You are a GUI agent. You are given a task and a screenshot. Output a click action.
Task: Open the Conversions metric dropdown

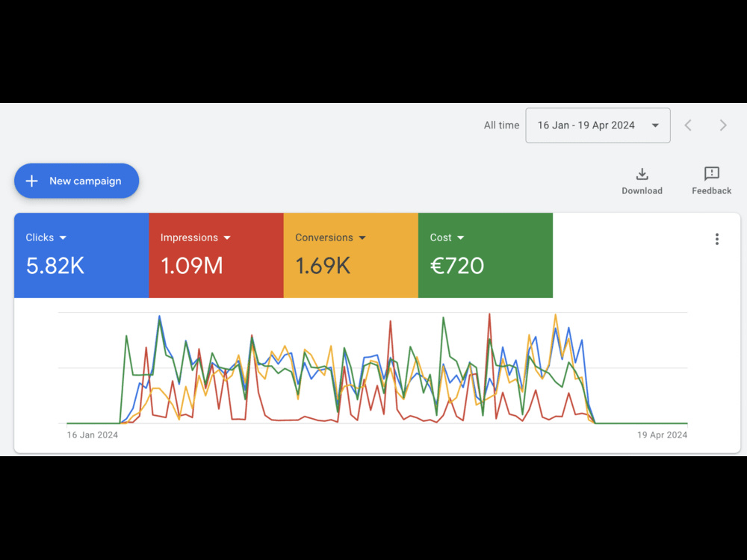pyautogui.click(x=331, y=237)
